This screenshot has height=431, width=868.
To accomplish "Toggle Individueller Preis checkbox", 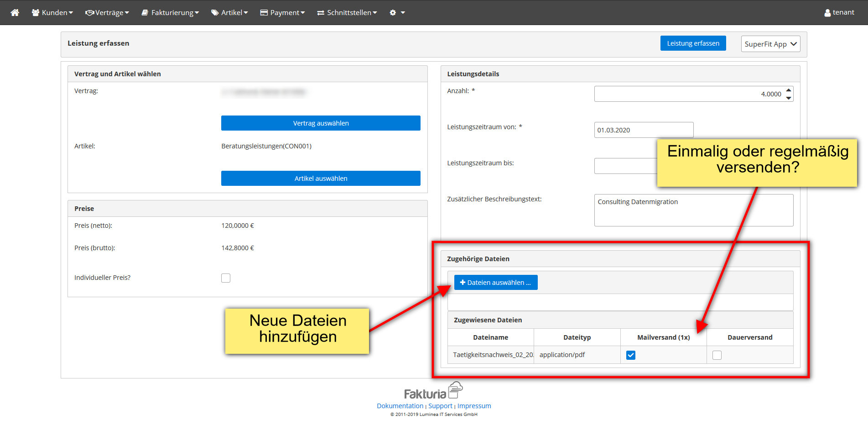I will click(x=226, y=278).
